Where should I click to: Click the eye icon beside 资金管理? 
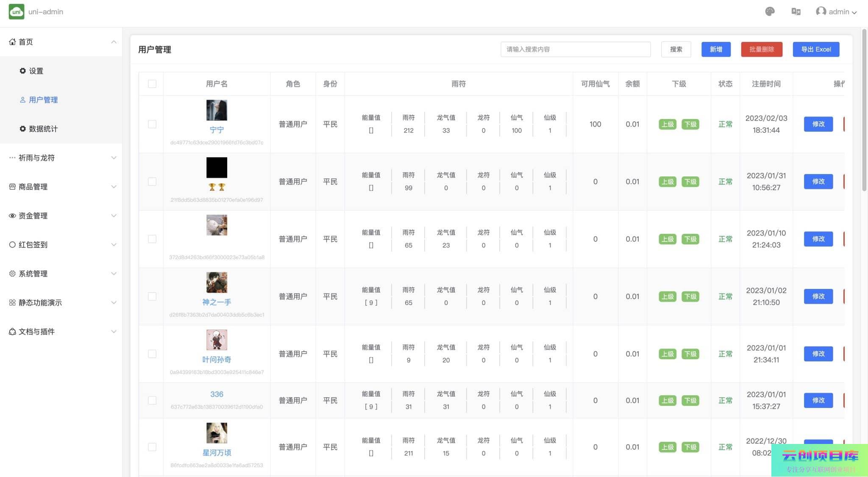click(x=12, y=216)
